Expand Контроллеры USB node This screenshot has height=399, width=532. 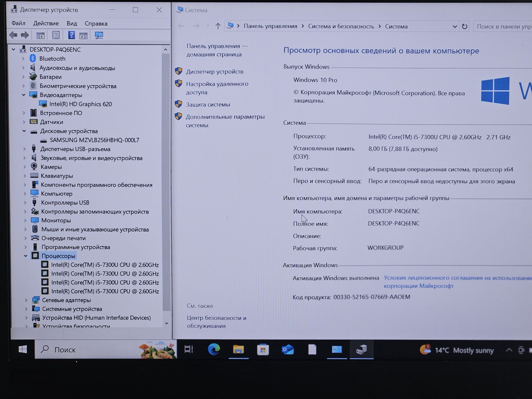coord(25,203)
